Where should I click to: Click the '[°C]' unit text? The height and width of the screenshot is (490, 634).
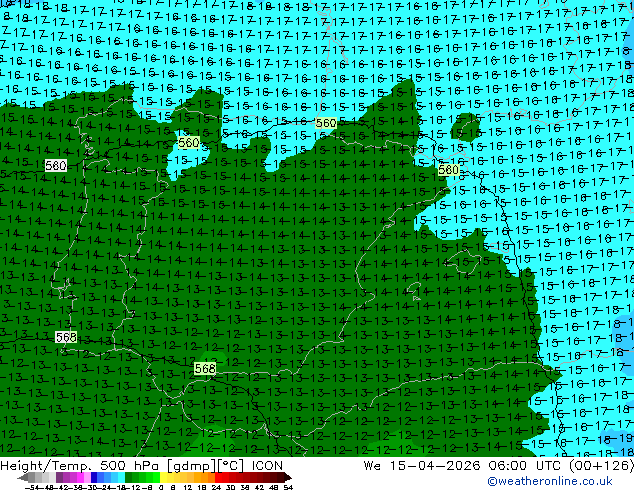tap(230, 466)
